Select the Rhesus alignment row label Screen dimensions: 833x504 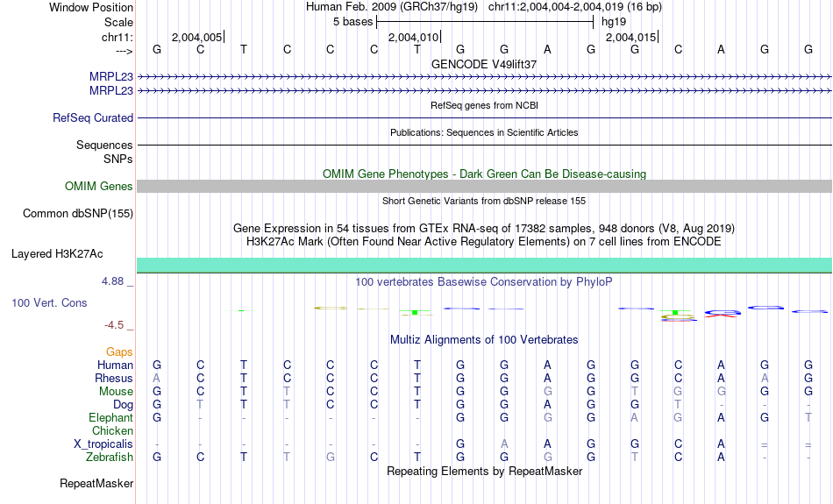(114, 378)
